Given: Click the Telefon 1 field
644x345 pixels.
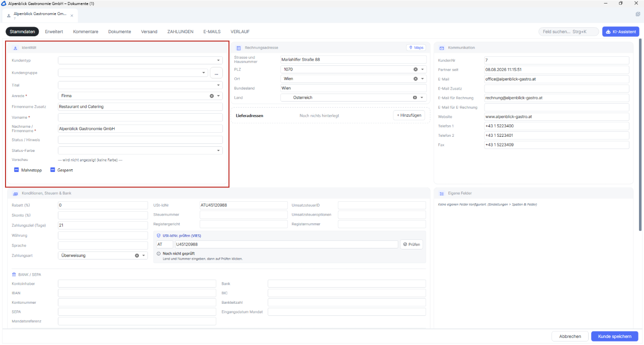Looking at the screenshot, I should tap(557, 126).
